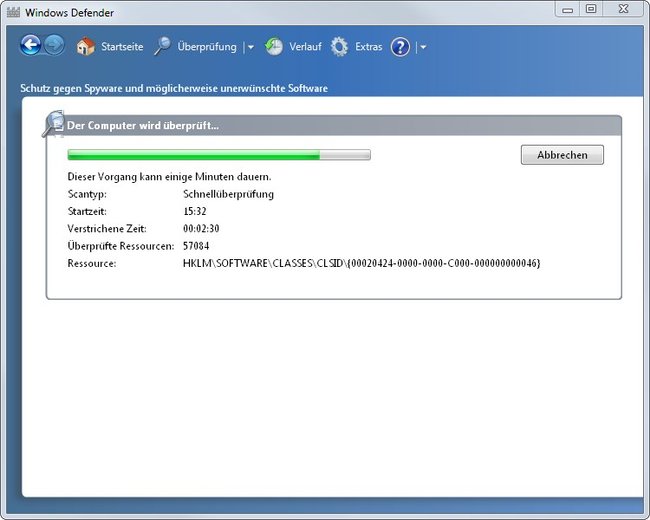Viewport: 650px width, 520px height.
Task: Maximize the Windows Defender window
Action: click(591, 9)
